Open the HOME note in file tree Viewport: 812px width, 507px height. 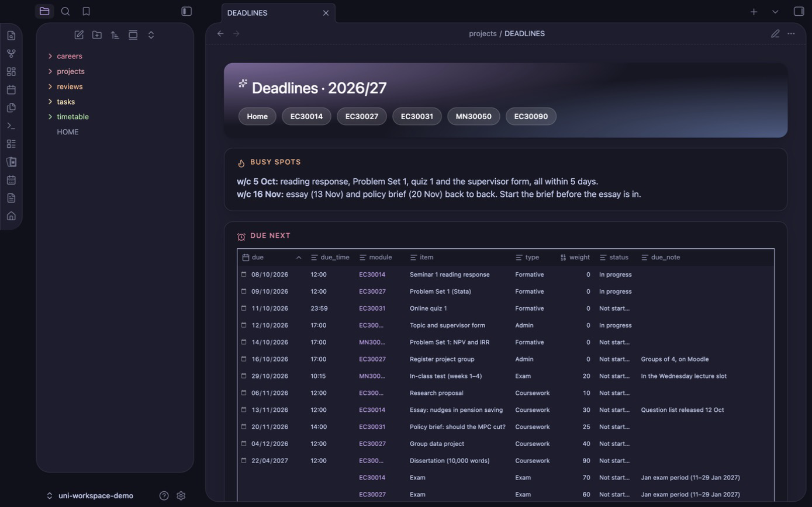point(68,132)
